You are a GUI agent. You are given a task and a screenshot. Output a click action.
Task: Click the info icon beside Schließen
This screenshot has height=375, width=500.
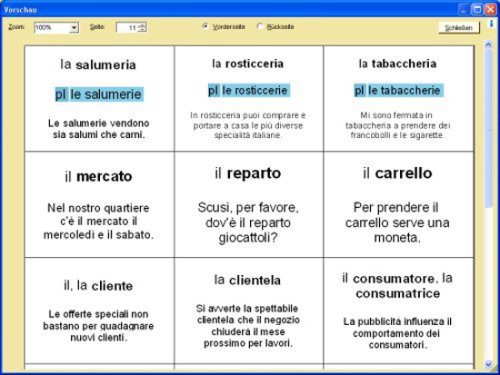(x=491, y=24)
